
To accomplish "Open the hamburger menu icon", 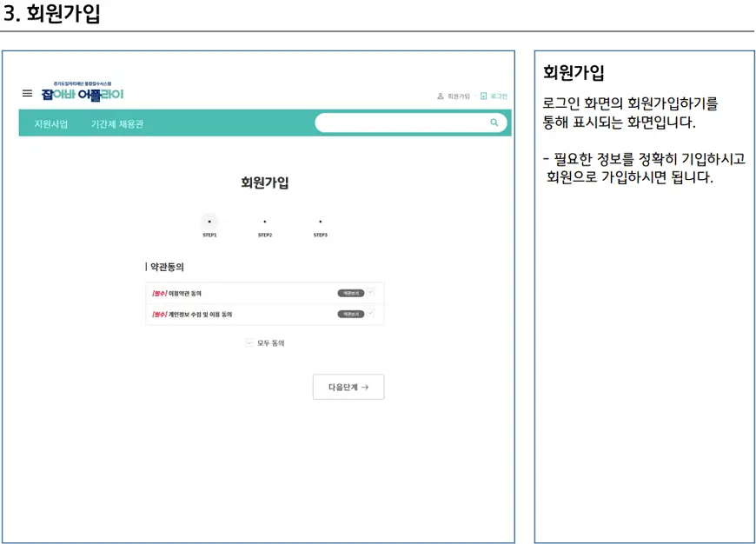I will pyautogui.click(x=27, y=93).
